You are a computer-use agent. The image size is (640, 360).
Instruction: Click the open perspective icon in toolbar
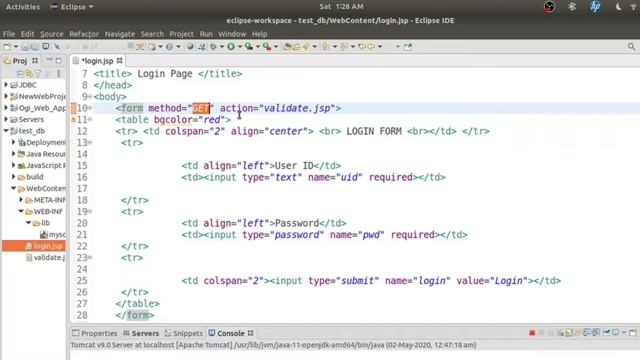pyautogui.click(x=407, y=47)
